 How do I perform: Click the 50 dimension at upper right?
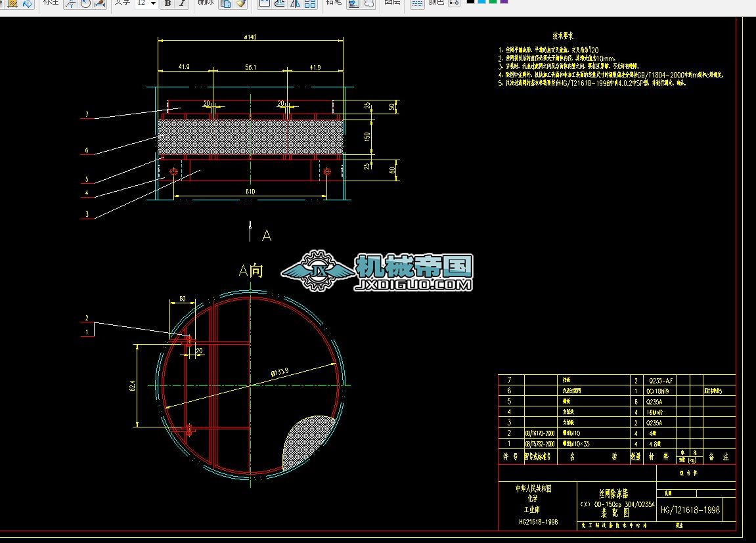[x=391, y=106]
